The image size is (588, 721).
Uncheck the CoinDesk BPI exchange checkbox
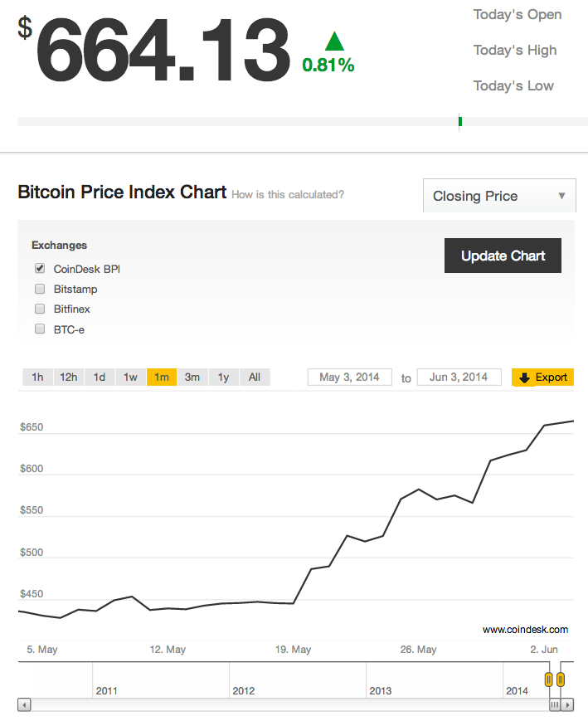[x=40, y=269]
